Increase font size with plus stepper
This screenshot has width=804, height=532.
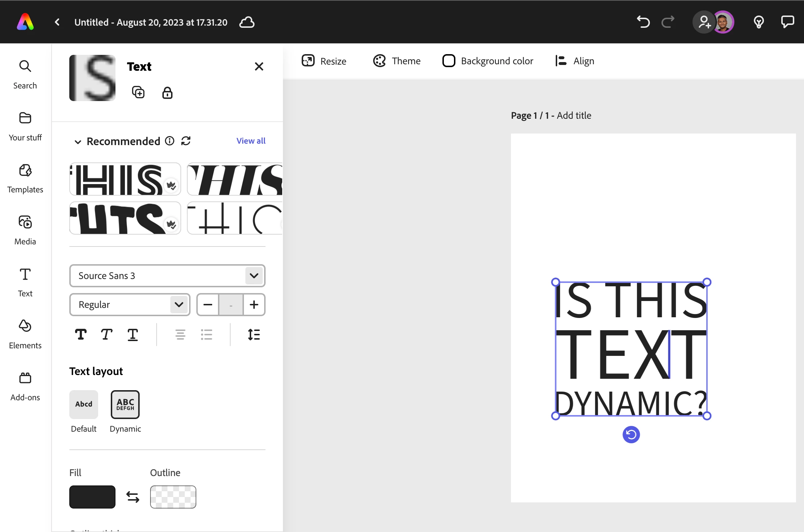click(254, 305)
